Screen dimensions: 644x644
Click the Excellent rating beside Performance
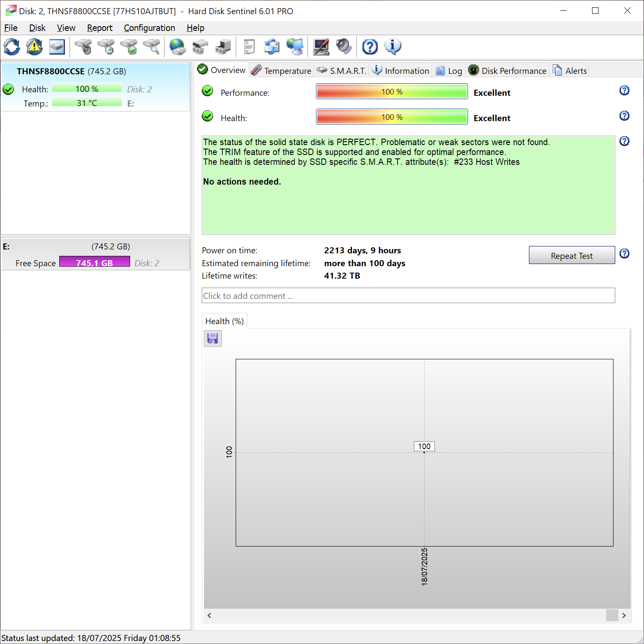492,93
